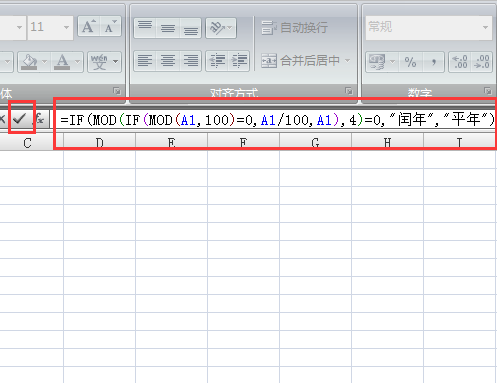Select column G header

[x=315, y=143]
